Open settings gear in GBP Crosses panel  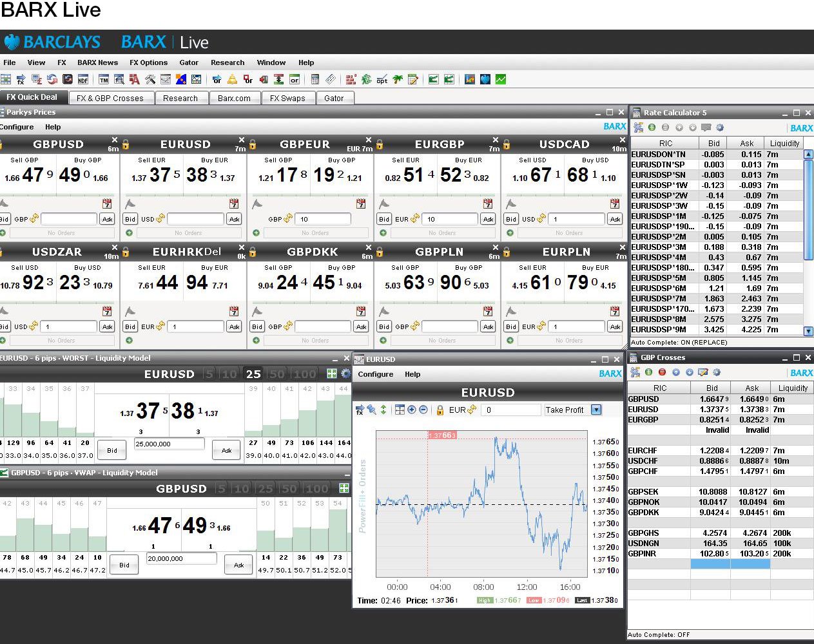(x=717, y=372)
